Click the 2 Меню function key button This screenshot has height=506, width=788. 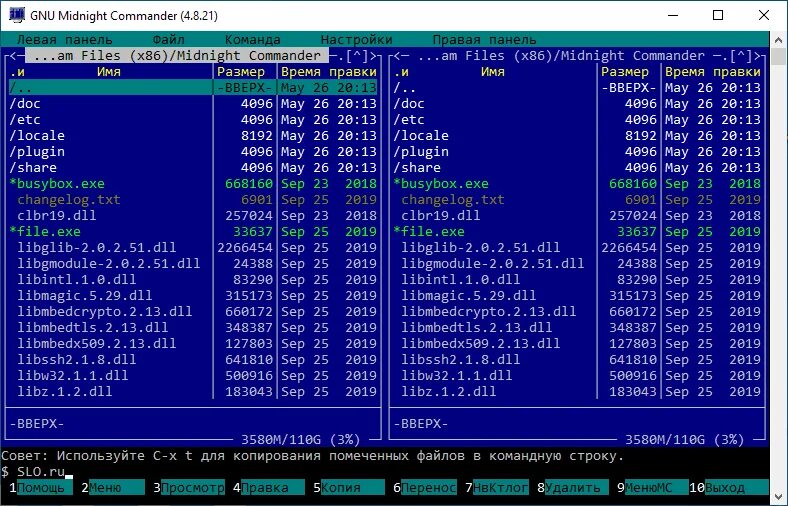(x=113, y=487)
